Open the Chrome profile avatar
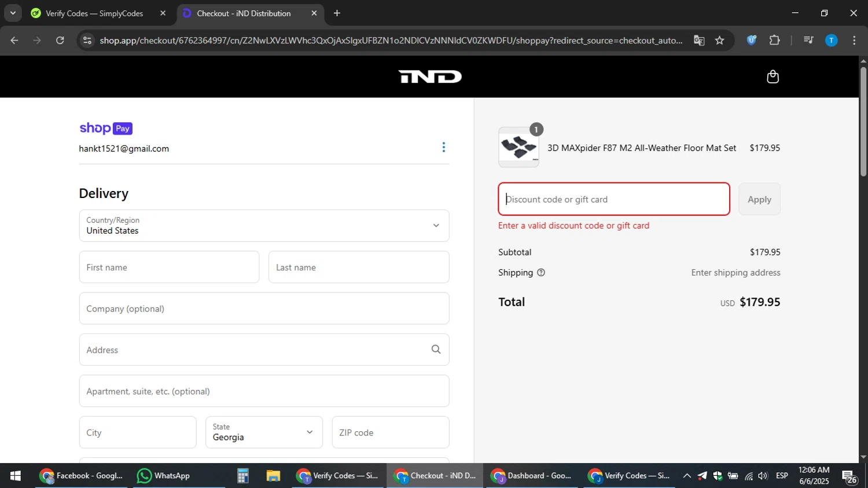This screenshot has height=488, width=868. [831, 40]
